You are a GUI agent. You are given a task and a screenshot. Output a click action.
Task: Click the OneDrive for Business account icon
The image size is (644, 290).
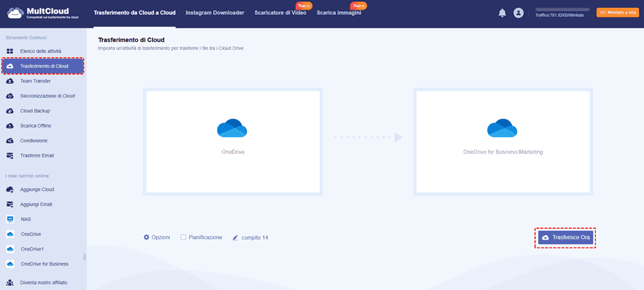pyautogui.click(x=10, y=264)
